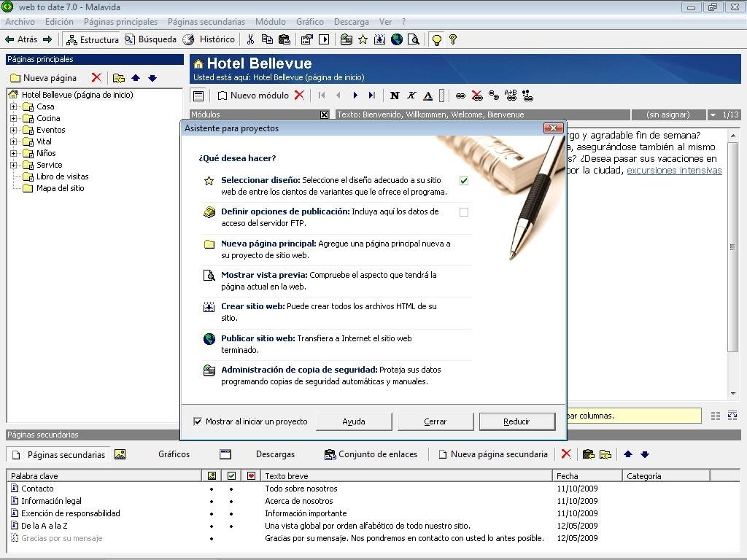Image resolution: width=747 pixels, height=560 pixels.
Task: Open the properties icon in main toolbar
Action: click(307, 39)
